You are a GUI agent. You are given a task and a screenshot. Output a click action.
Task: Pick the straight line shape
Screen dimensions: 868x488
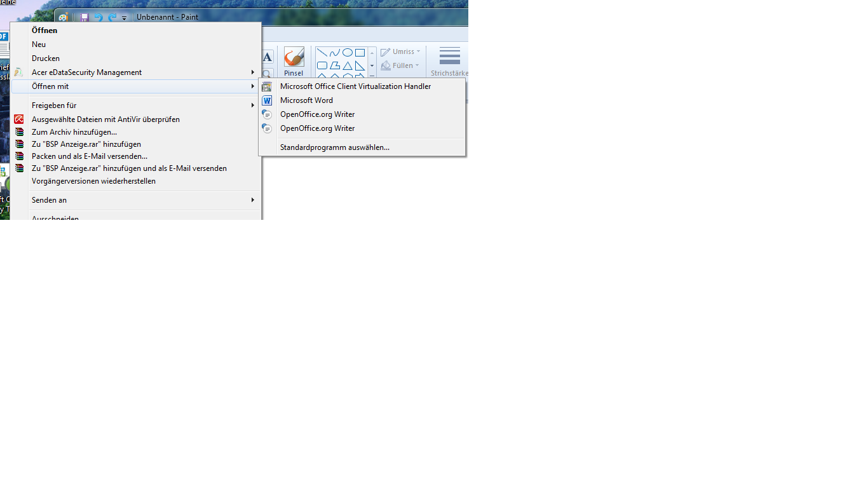click(322, 53)
